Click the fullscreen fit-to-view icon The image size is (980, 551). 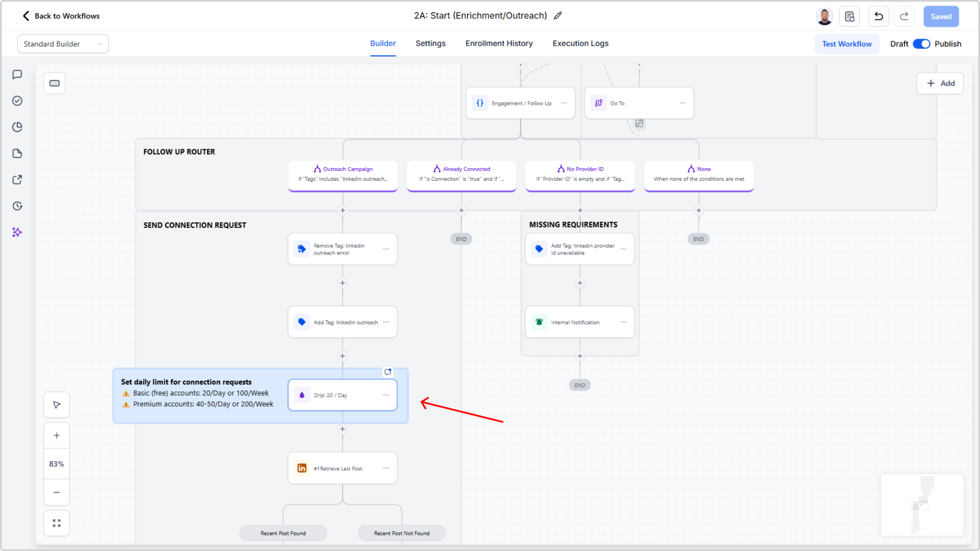pos(56,523)
